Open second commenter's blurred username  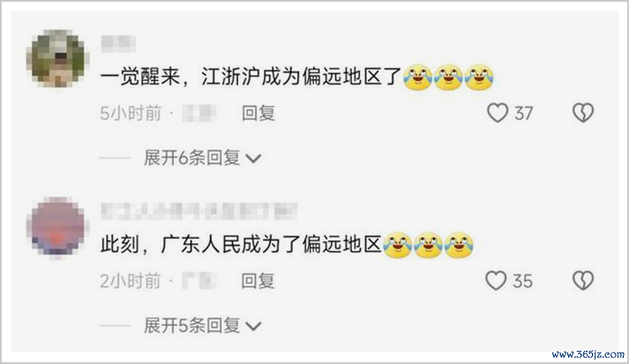[199, 211]
